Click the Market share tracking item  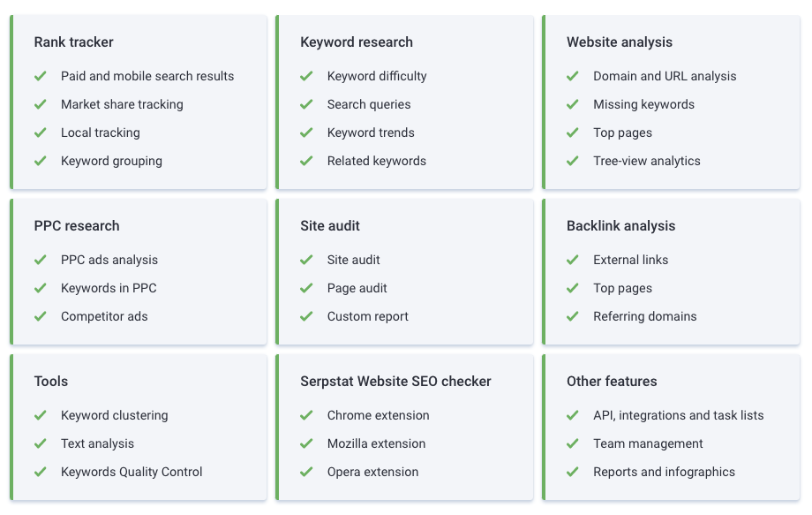click(122, 104)
